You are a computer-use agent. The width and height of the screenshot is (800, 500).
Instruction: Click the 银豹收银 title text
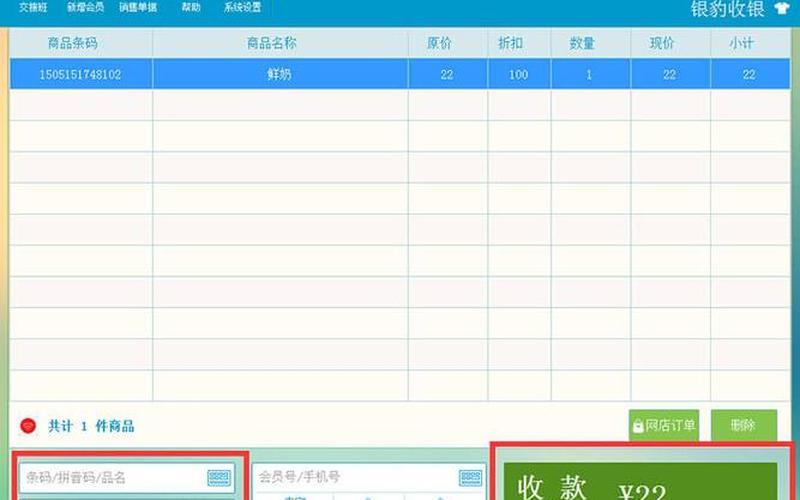(728, 9)
